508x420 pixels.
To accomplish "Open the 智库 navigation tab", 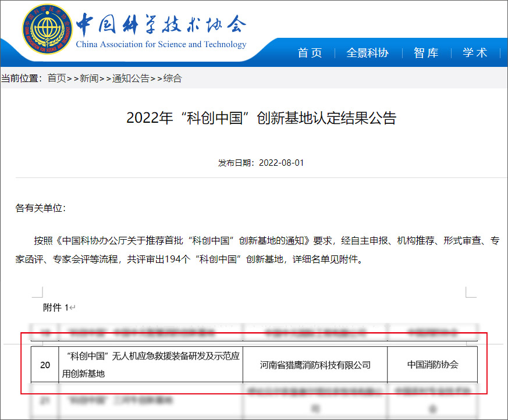I will [426, 52].
